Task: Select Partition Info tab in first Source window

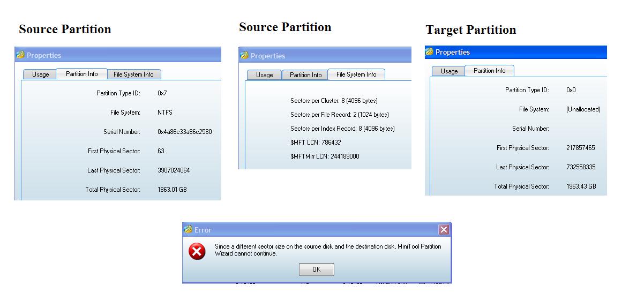Action: point(82,74)
